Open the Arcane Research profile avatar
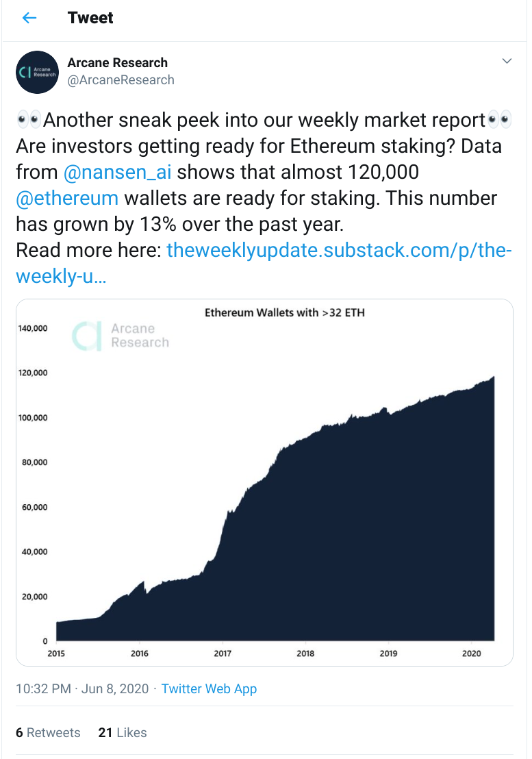 pyautogui.click(x=37, y=72)
